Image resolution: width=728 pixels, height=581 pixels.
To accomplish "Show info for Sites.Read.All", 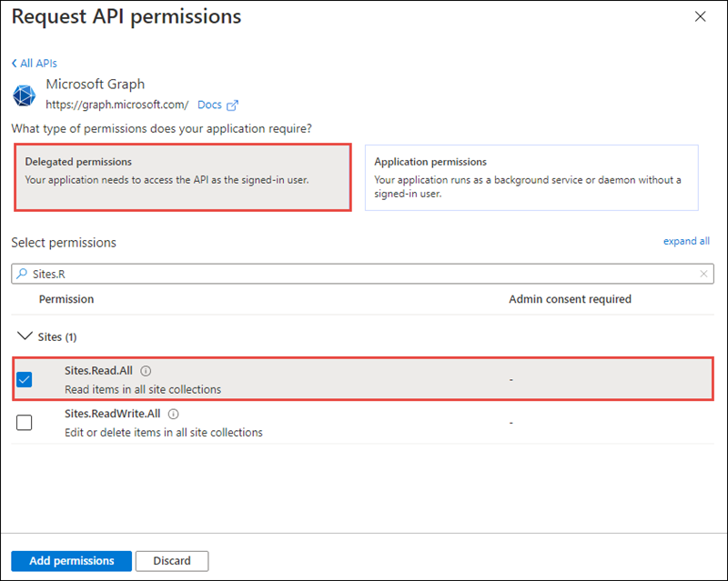I will (x=146, y=371).
